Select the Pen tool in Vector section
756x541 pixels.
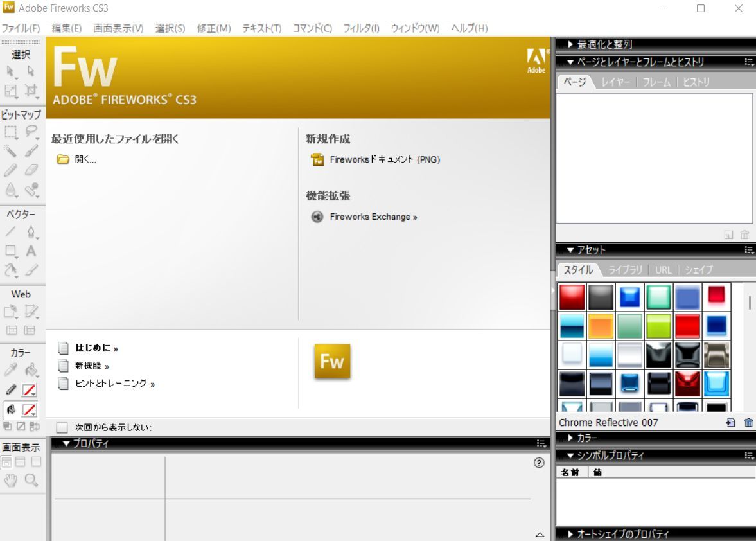pos(31,232)
